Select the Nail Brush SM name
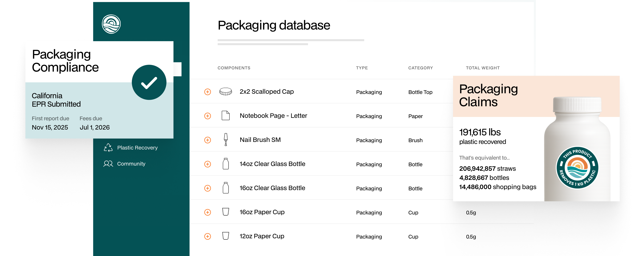The height and width of the screenshot is (256, 644). tap(260, 139)
